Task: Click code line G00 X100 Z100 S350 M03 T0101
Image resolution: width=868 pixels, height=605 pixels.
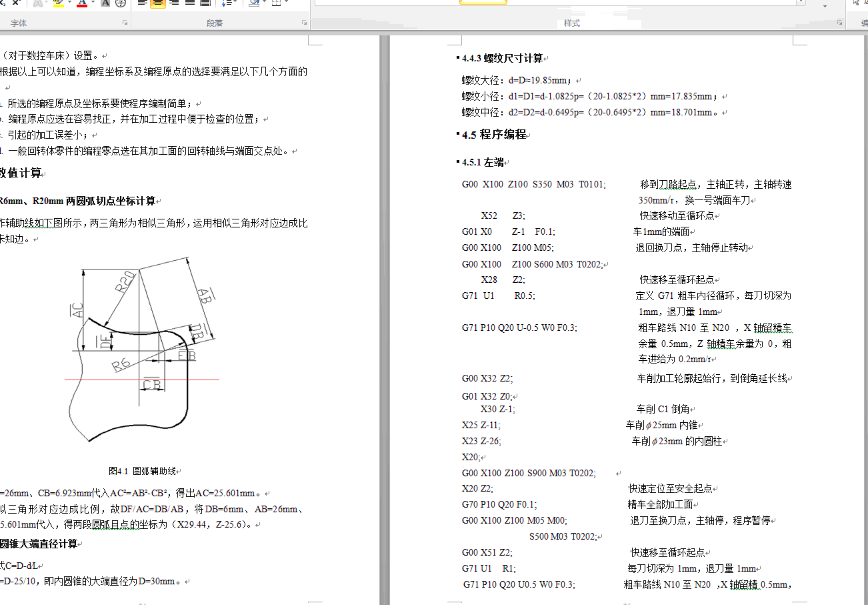Action: tap(534, 184)
